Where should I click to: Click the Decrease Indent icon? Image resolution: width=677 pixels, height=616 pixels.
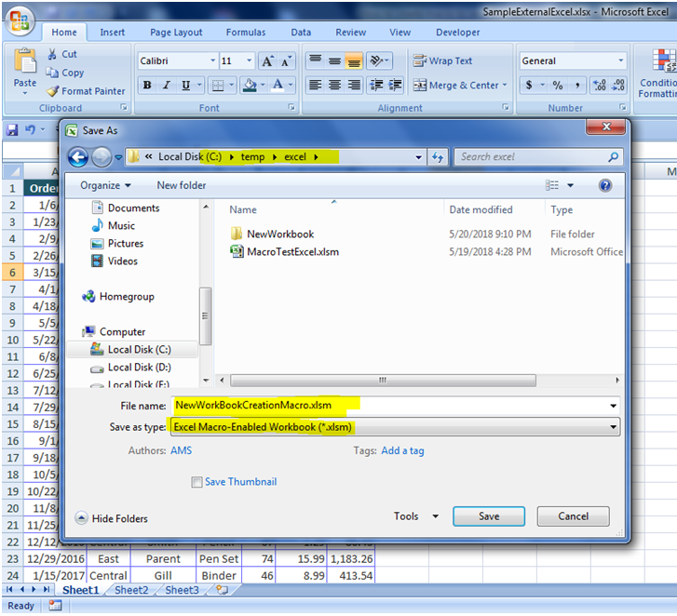click(376, 85)
